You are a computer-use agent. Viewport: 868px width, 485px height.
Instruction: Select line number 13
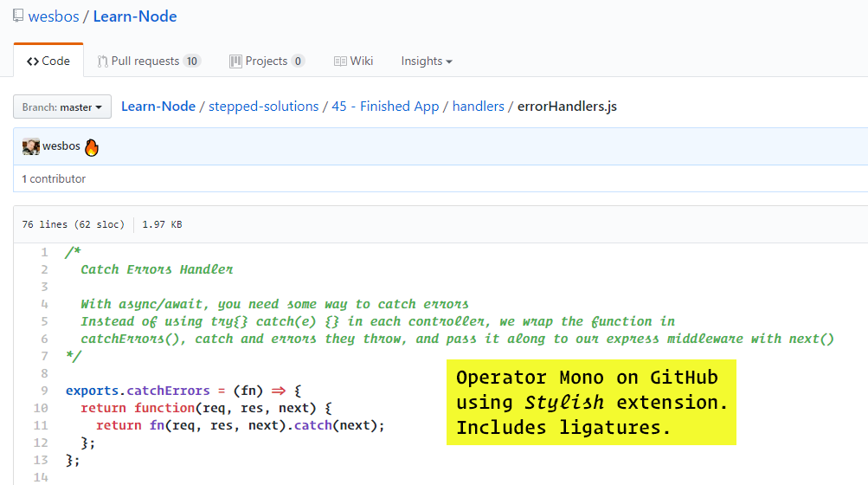point(41,460)
